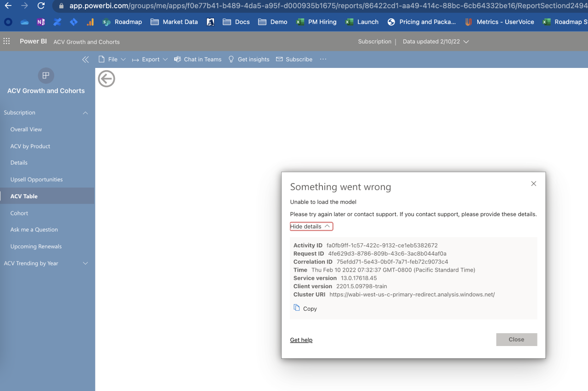The width and height of the screenshot is (588, 391).
Task: Open the Export dropdown menu
Action: click(150, 59)
